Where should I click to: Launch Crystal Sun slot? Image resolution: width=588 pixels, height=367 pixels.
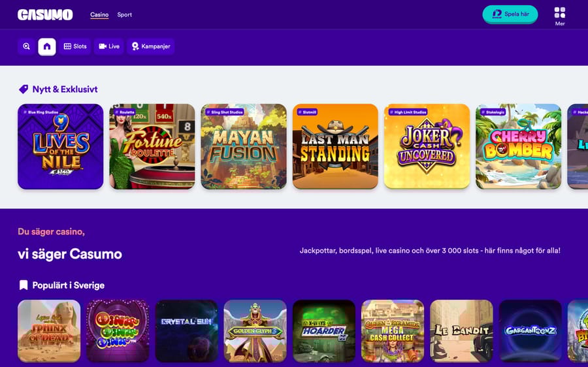(x=186, y=330)
